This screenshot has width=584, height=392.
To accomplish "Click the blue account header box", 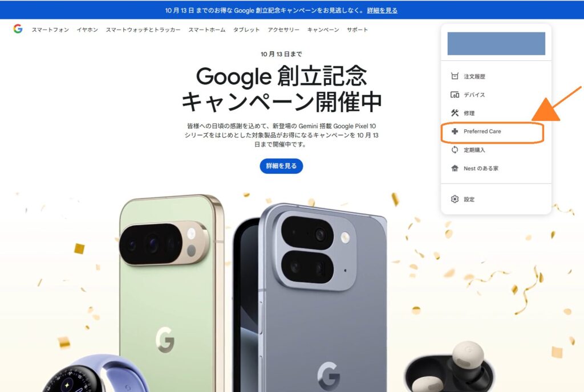I will pyautogui.click(x=496, y=43).
